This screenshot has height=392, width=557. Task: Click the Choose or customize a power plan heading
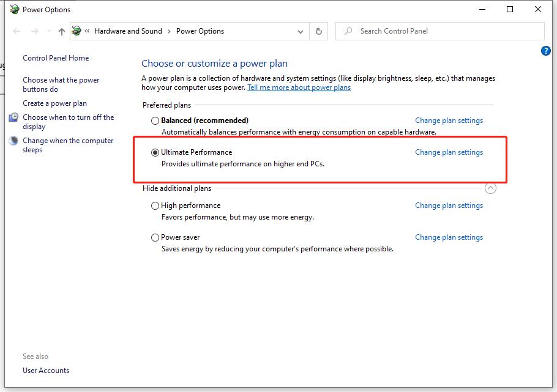coord(215,63)
